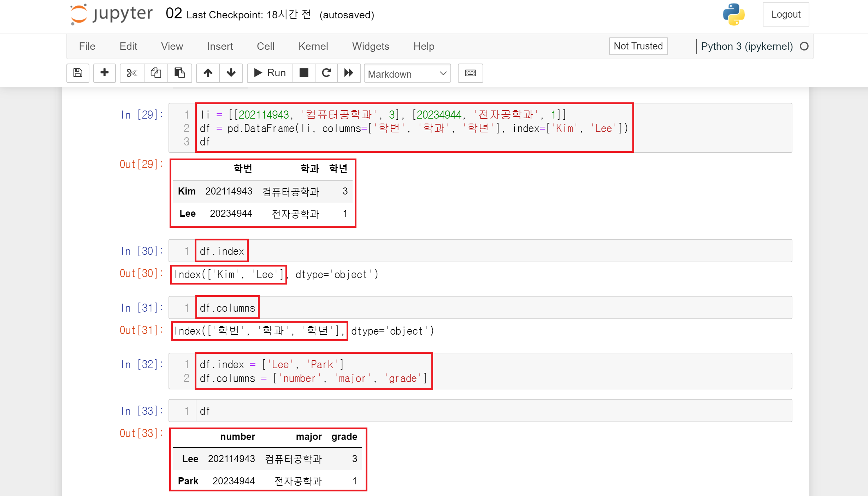Copy selected cells using the copy icon
Image resolution: width=868 pixels, height=496 pixels.
(156, 73)
